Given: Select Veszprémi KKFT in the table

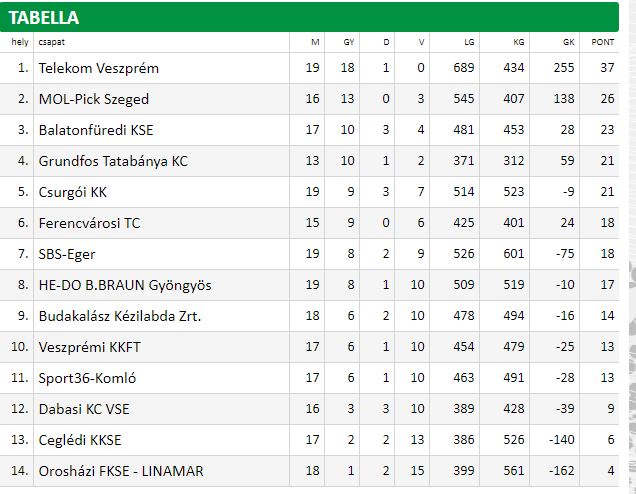Looking at the screenshot, I should coord(90,347).
